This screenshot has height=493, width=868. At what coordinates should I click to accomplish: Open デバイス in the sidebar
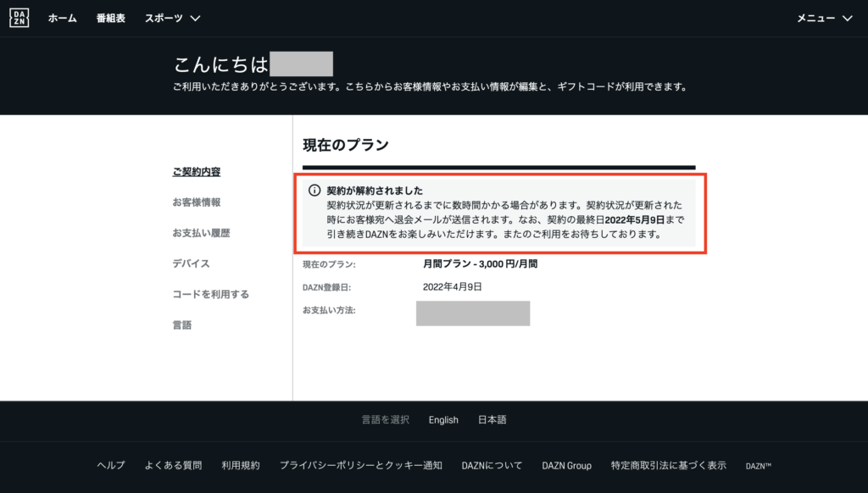[191, 263]
